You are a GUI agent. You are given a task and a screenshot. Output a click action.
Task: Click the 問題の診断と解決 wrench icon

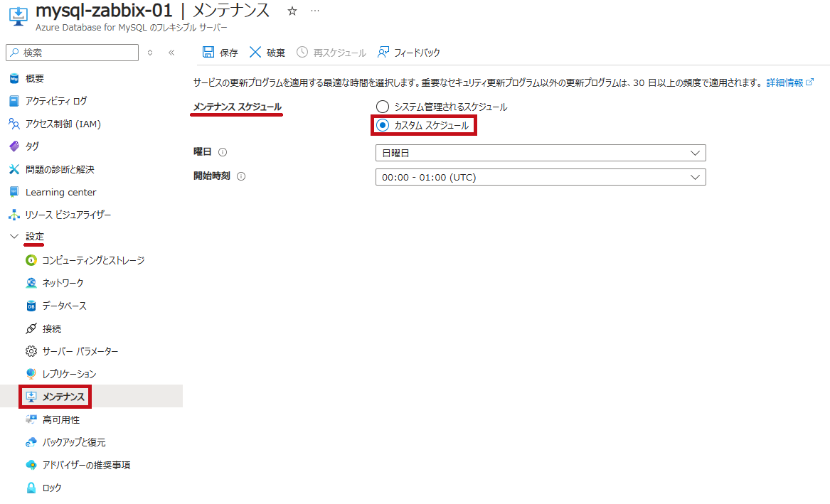[x=14, y=169]
